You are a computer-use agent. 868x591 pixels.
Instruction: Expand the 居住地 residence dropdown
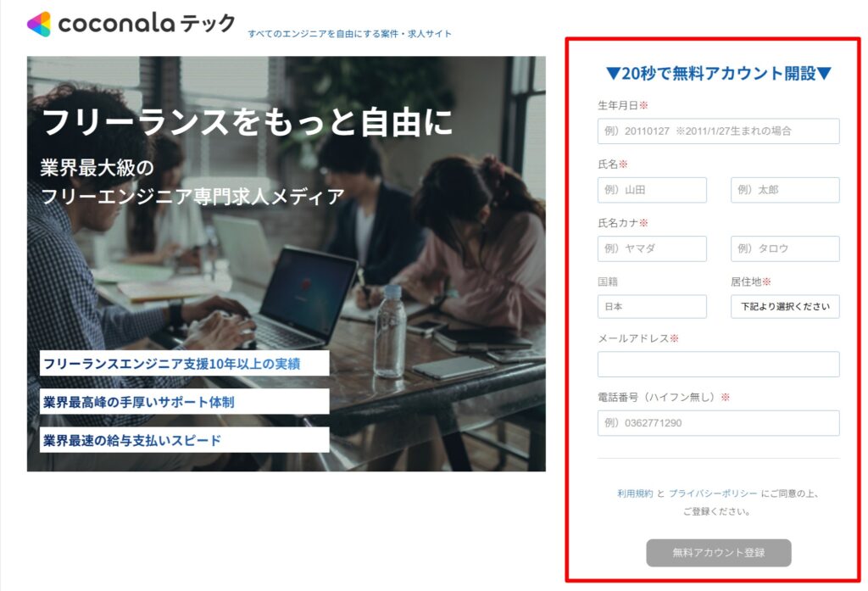784,306
